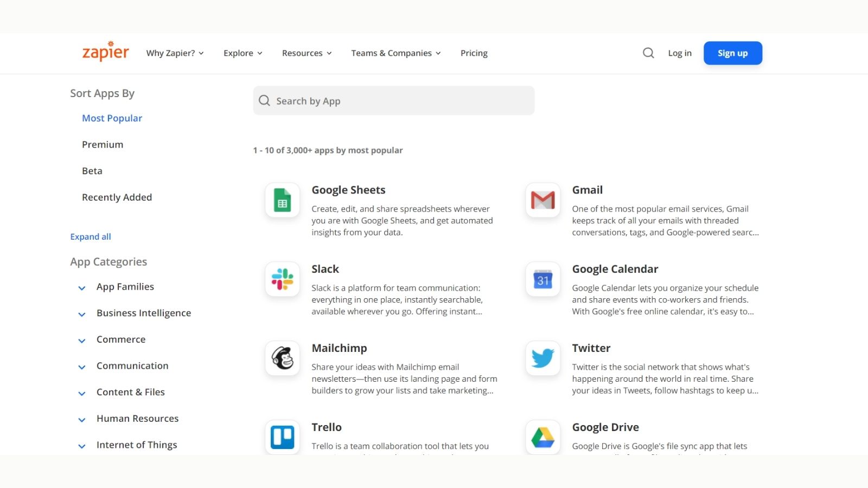Open the Twitter title link
The width and height of the screenshot is (868, 488).
tap(591, 348)
